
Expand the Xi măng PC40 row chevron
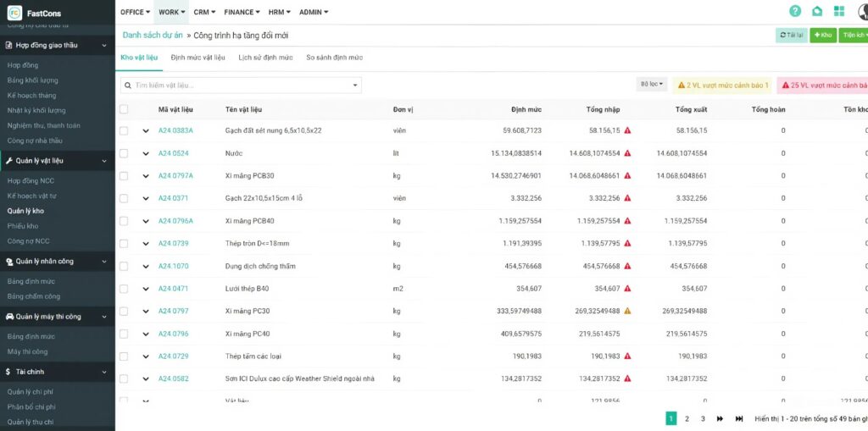(146, 334)
